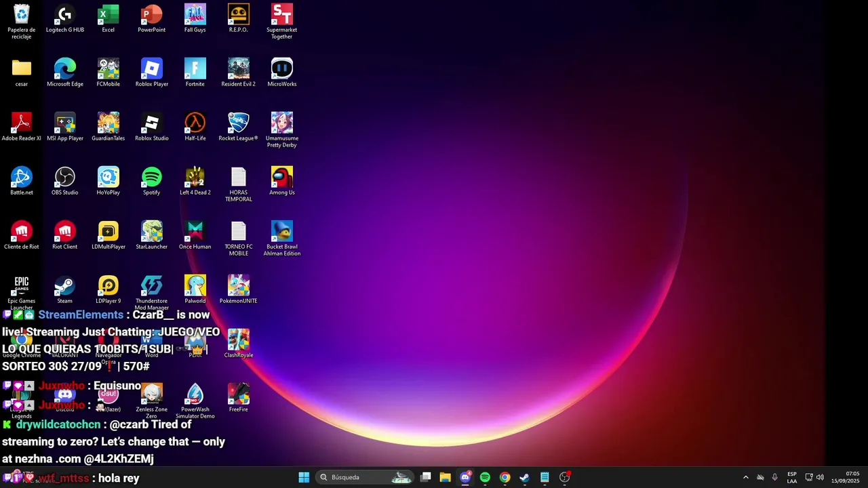Select the FCMobile desktop icon
The image size is (868, 488).
tap(108, 73)
